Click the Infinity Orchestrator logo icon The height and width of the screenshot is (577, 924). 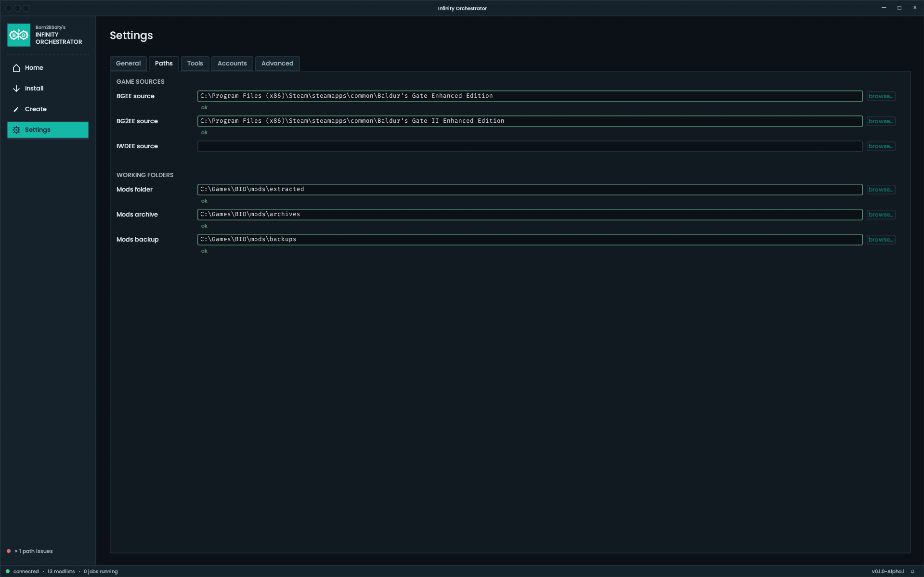click(x=19, y=35)
